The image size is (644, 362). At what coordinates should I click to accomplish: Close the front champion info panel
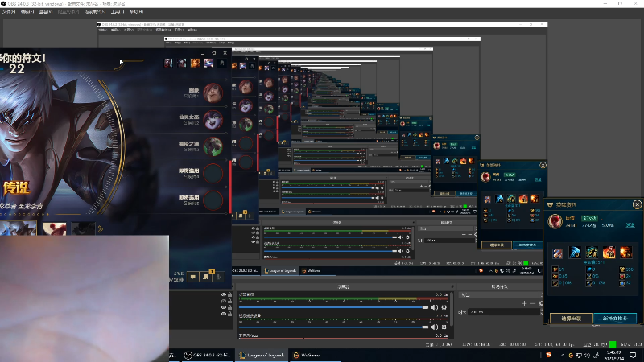point(637,204)
